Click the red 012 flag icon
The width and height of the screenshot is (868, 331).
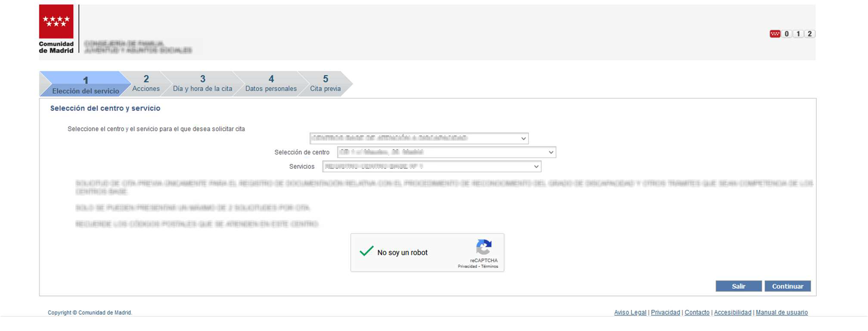coord(775,34)
